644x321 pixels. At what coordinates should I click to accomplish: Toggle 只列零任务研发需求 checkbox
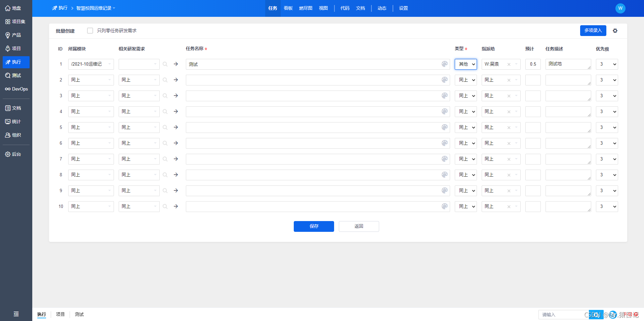pos(90,31)
